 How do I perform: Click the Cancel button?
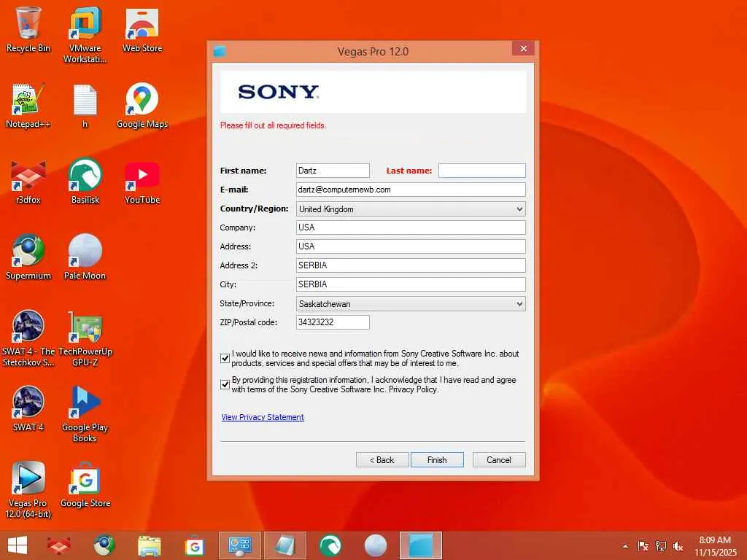pyautogui.click(x=499, y=459)
